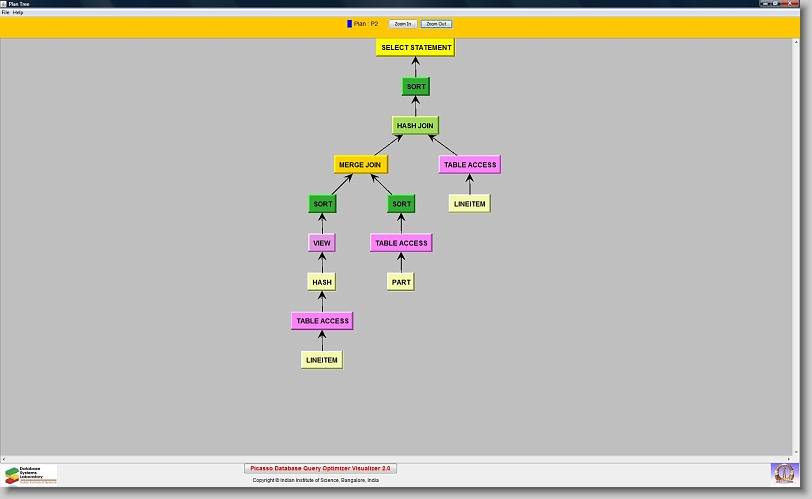Viewport: 812px width, 499px height.
Task: Select the PART table node
Action: click(400, 282)
